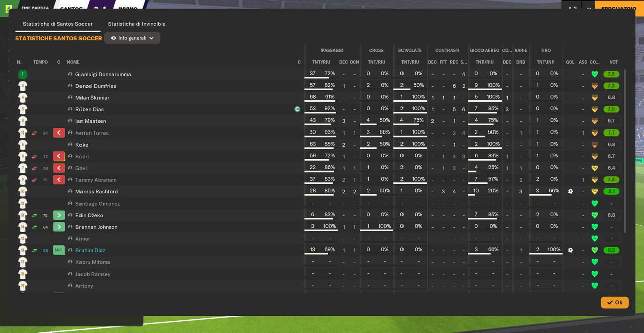Click the orange condition heart for Denzel Dumfries

pyautogui.click(x=595, y=86)
